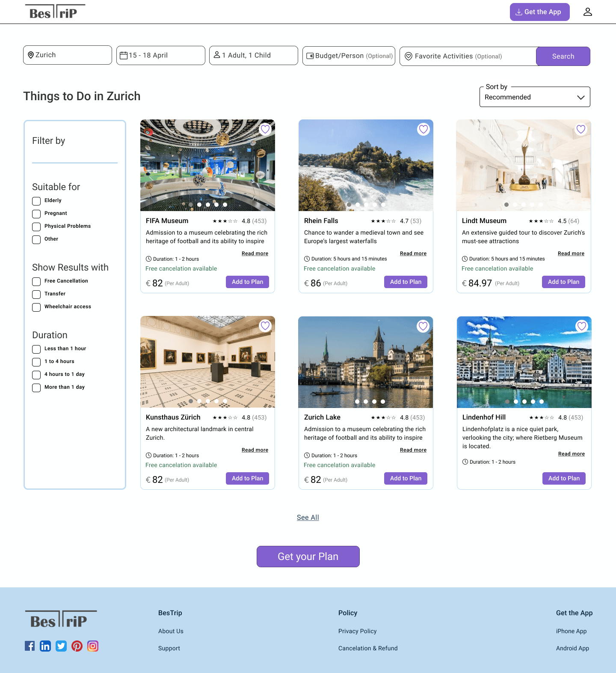Check the Pregnant filter

coord(36,214)
